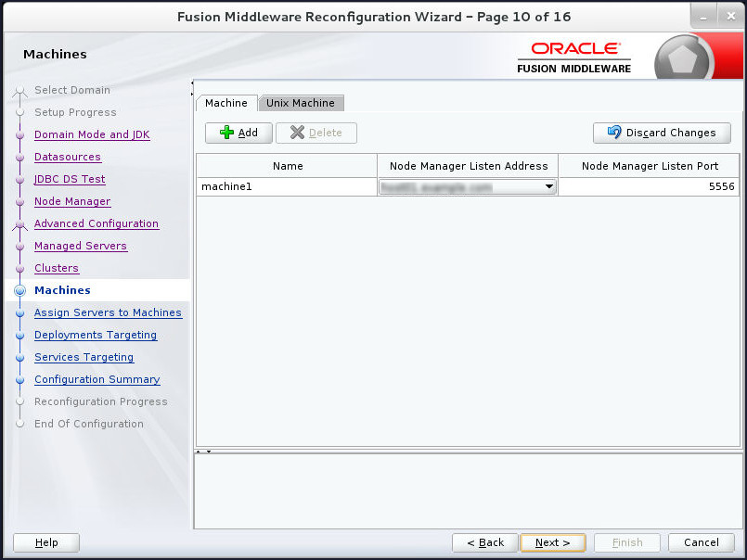The width and height of the screenshot is (747, 560).
Task: Collapse the left navigation pane with the splitter arrow
Action: 192,83
